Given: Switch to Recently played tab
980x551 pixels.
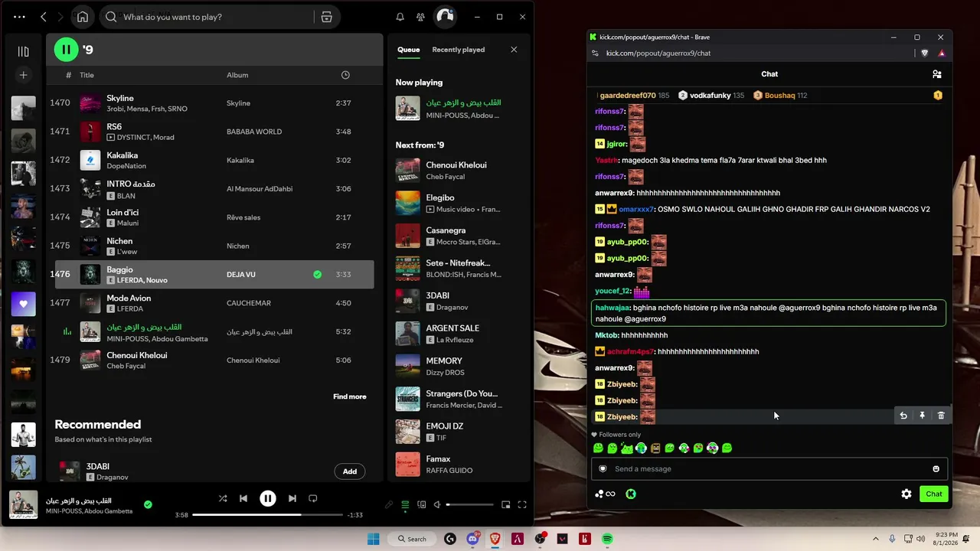Looking at the screenshot, I should (x=459, y=50).
